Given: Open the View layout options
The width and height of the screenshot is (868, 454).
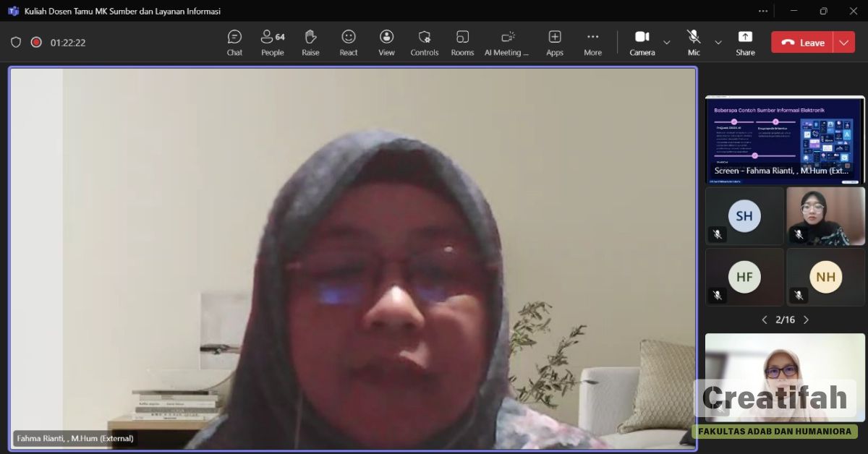Looking at the screenshot, I should (386, 43).
